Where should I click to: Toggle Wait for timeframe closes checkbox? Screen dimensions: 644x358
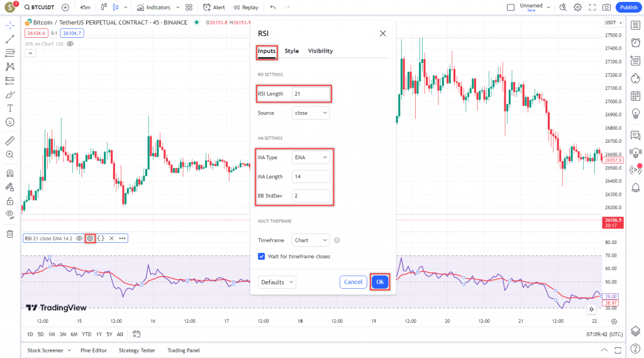point(262,257)
